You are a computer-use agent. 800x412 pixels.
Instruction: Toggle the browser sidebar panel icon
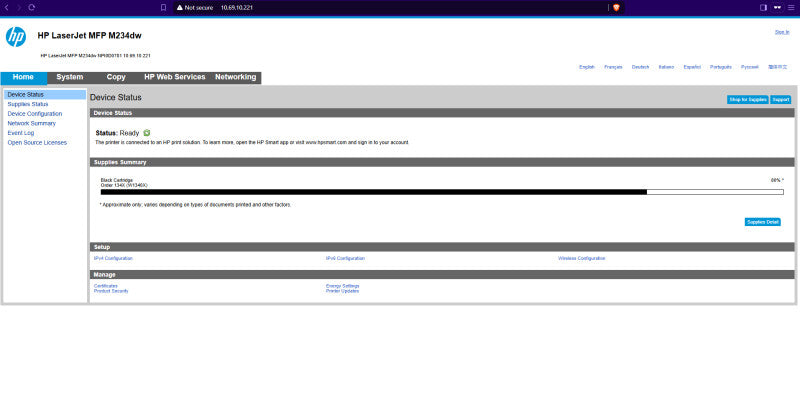763,8
